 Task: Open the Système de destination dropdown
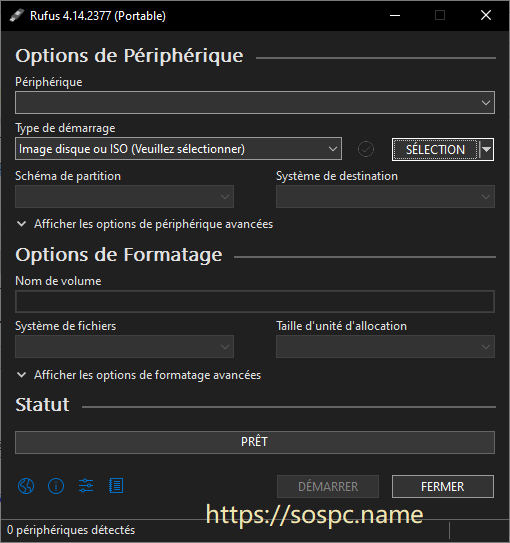point(385,197)
